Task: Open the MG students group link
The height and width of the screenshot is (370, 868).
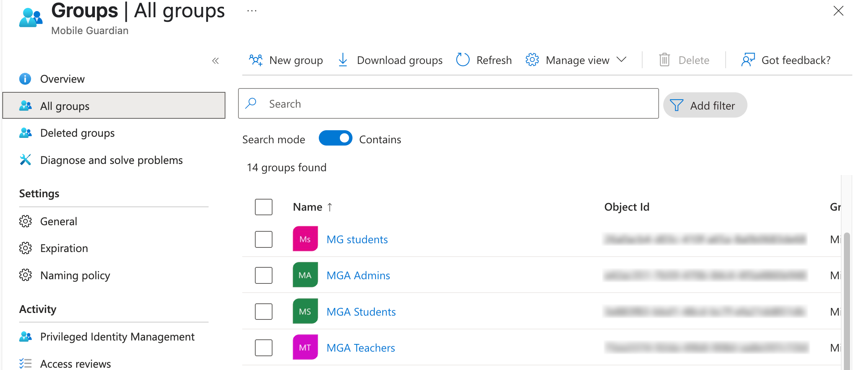Action: (357, 239)
